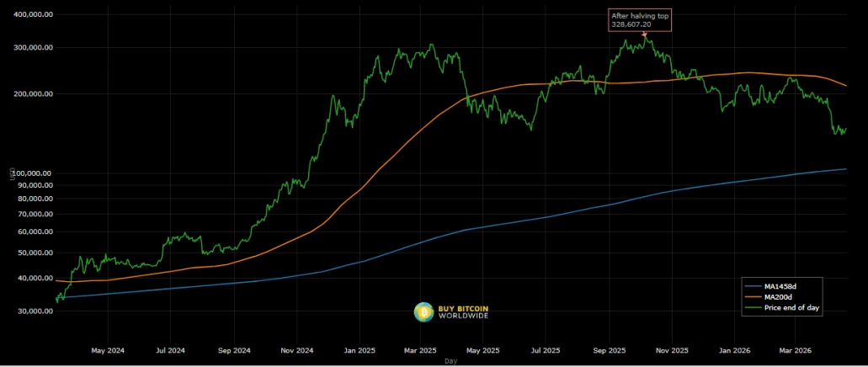Click the Day axis title
The width and height of the screenshot is (868, 367).
(451, 361)
